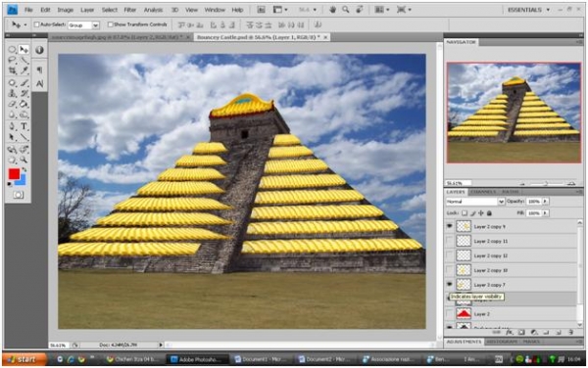Toggle Quick Mask mode button

click(x=18, y=195)
